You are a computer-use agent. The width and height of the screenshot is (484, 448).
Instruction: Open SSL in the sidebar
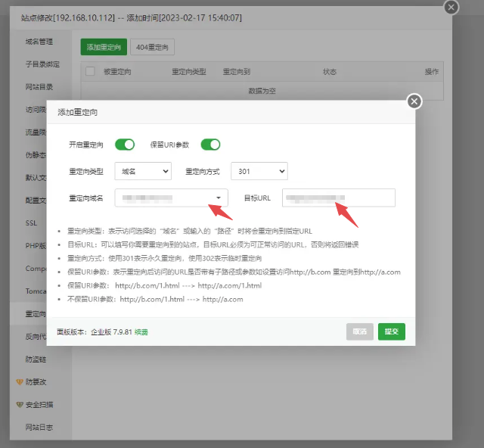[x=31, y=223]
